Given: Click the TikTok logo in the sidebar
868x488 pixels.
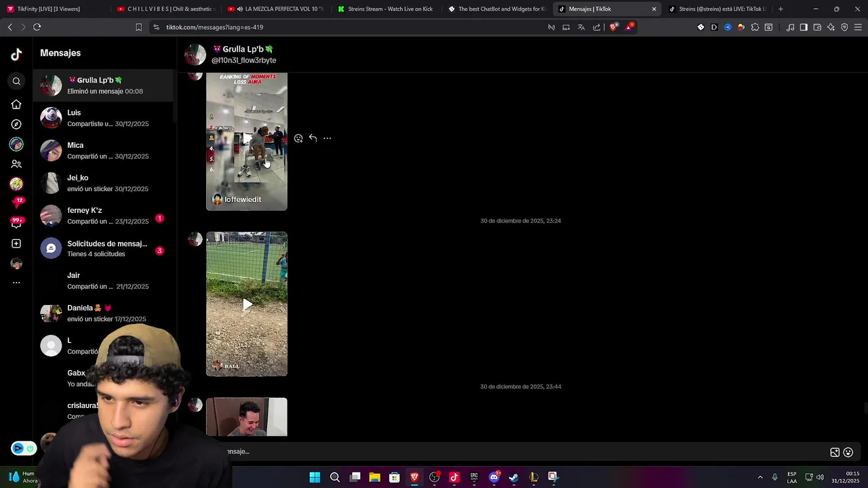Looking at the screenshot, I should [16, 55].
